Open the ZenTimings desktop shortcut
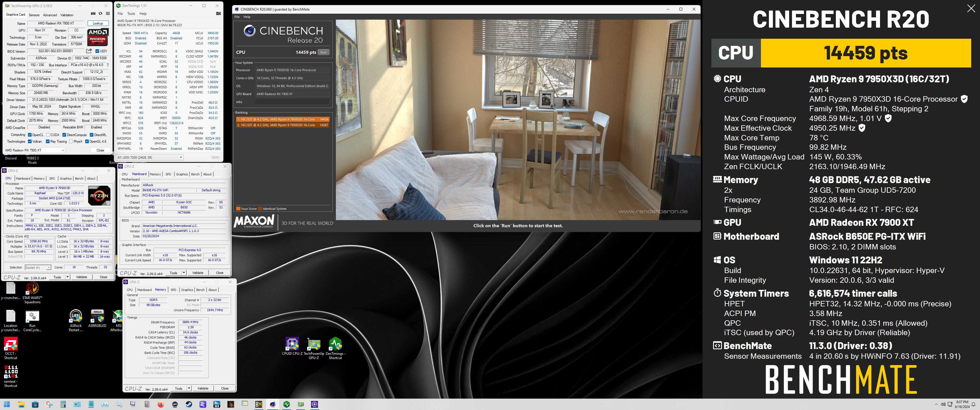This screenshot has height=410, width=980. coord(335,348)
